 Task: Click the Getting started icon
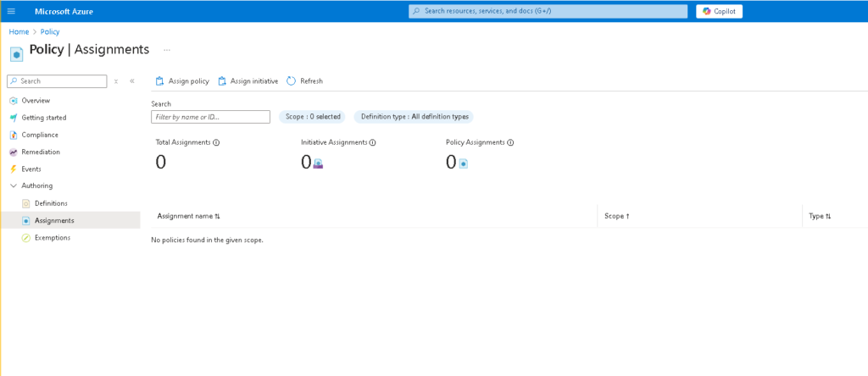point(14,118)
